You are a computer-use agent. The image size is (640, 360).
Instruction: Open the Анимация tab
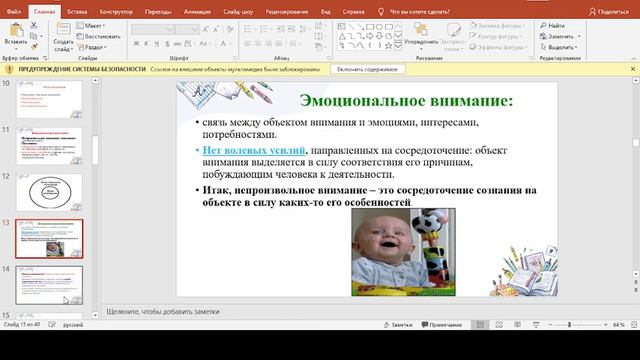click(x=197, y=11)
